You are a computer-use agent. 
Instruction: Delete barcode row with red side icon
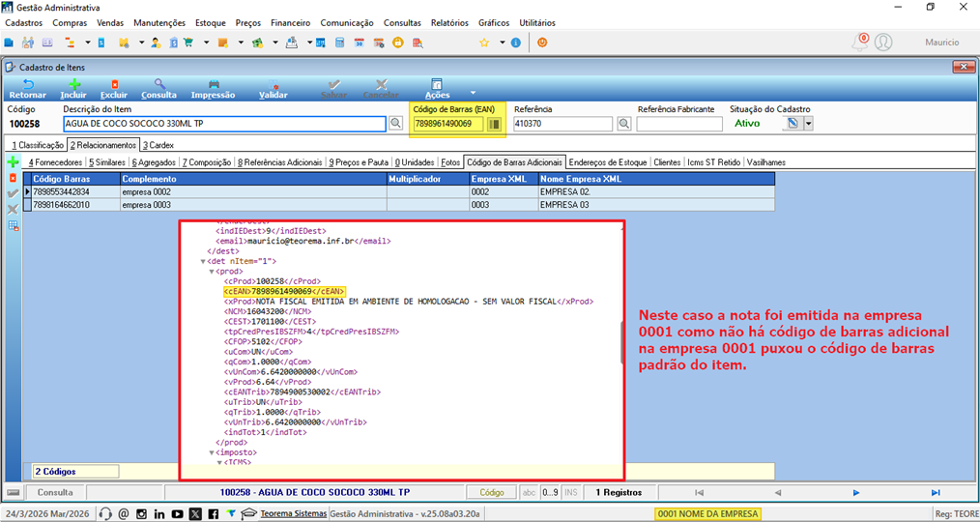[x=13, y=178]
